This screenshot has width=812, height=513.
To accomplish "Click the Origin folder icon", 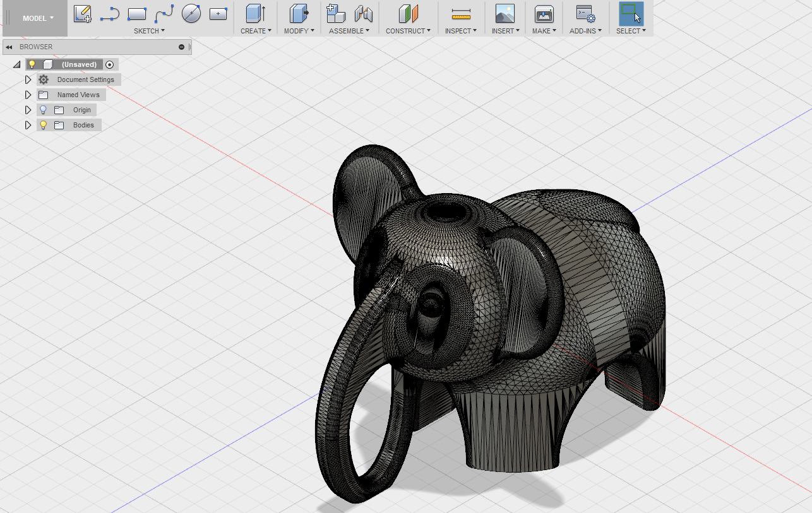I will tap(59, 110).
